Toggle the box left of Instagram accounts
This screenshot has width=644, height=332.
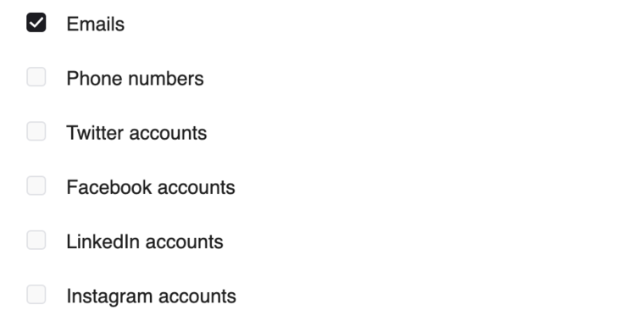click(x=36, y=295)
